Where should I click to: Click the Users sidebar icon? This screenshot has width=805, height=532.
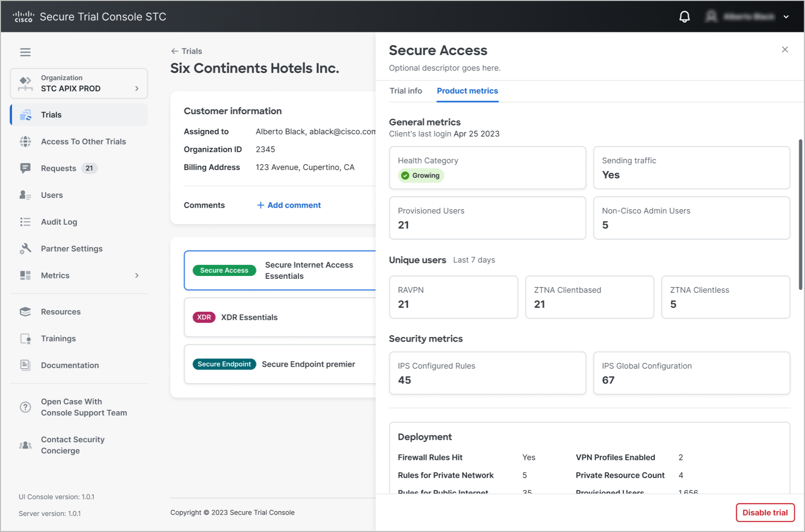click(25, 195)
